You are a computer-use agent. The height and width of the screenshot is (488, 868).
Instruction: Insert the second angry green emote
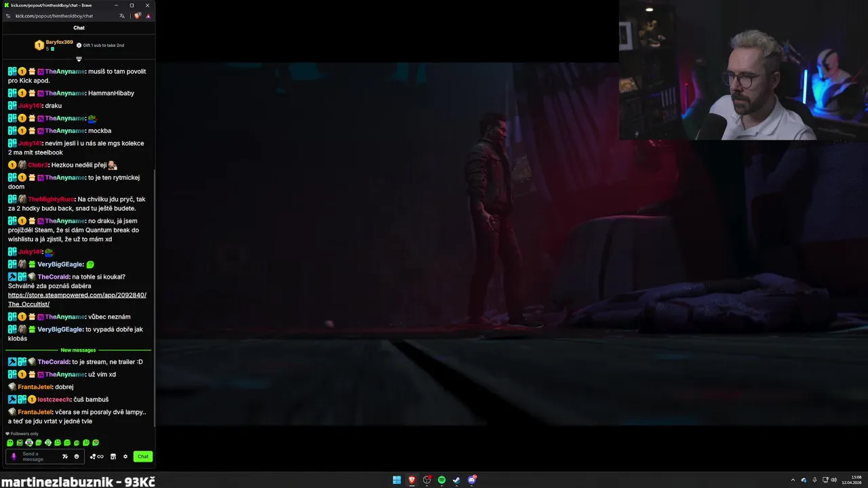(20, 443)
